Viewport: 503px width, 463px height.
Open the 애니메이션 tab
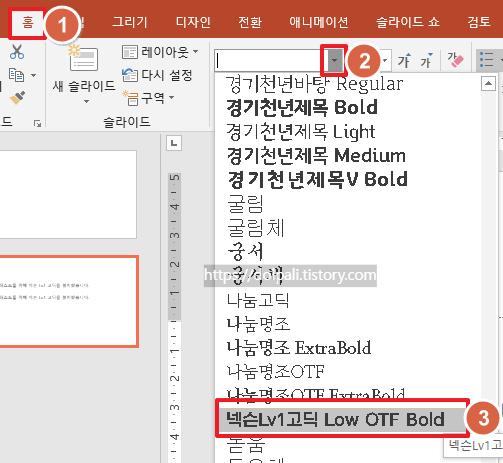click(318, 22)
